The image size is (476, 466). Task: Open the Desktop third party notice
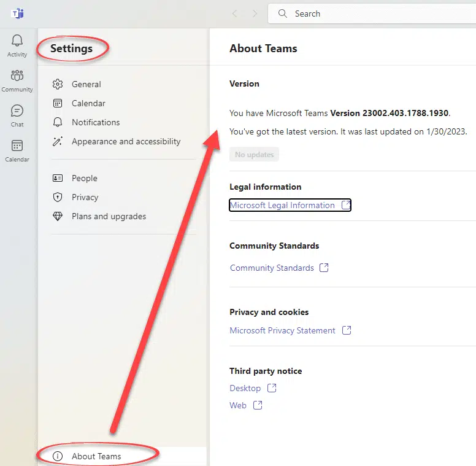(x=245, y=388)
